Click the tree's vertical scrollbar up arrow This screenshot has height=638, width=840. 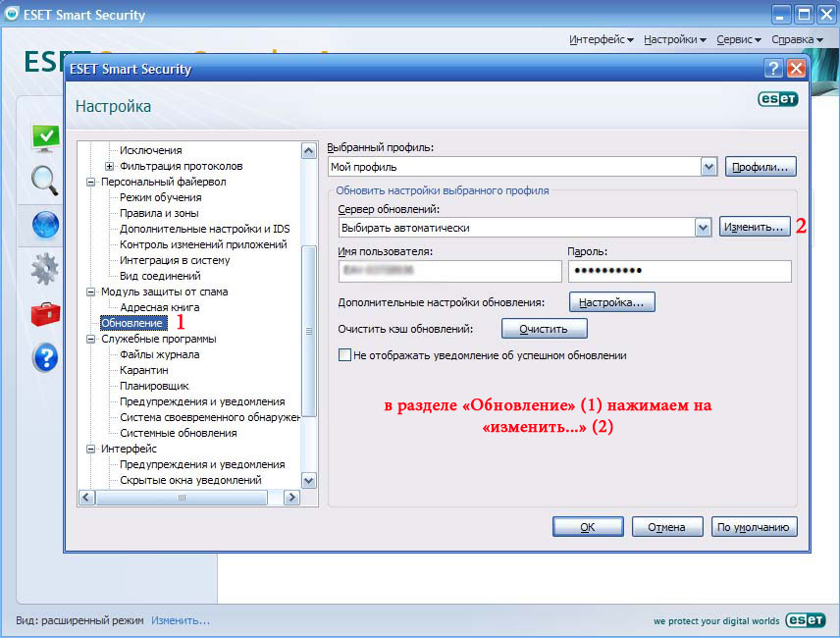(308, 151)
